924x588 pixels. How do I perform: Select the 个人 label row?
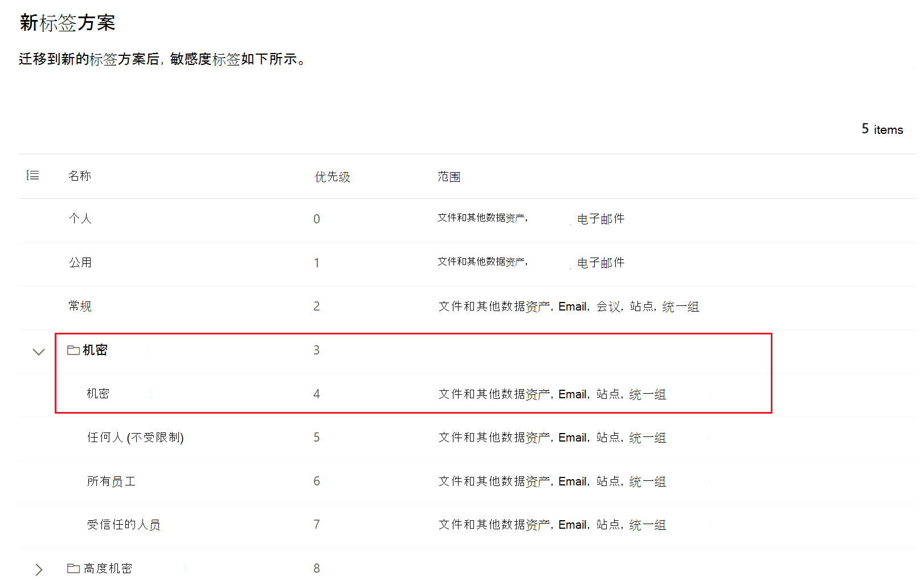click(80, 218)
